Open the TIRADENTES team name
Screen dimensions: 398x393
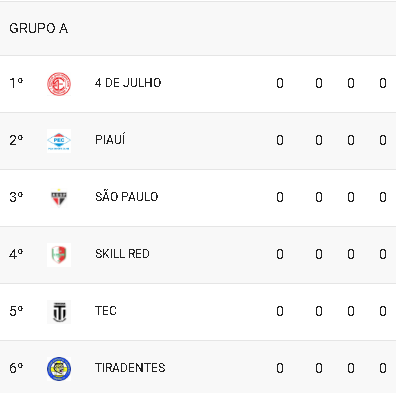click(130, 368)
